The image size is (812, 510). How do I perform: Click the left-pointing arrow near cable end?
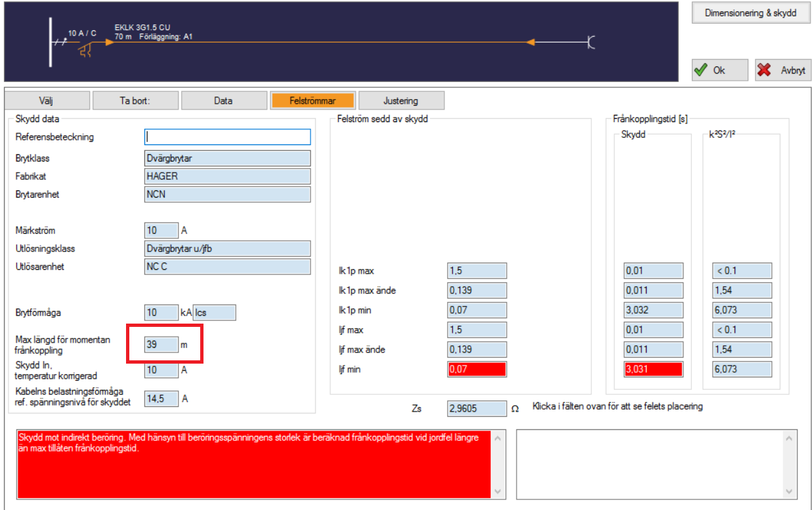tap(531, 43)
